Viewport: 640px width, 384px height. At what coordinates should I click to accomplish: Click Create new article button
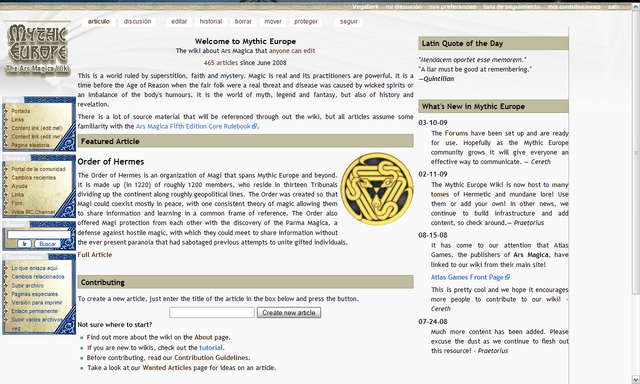point(289,313)
